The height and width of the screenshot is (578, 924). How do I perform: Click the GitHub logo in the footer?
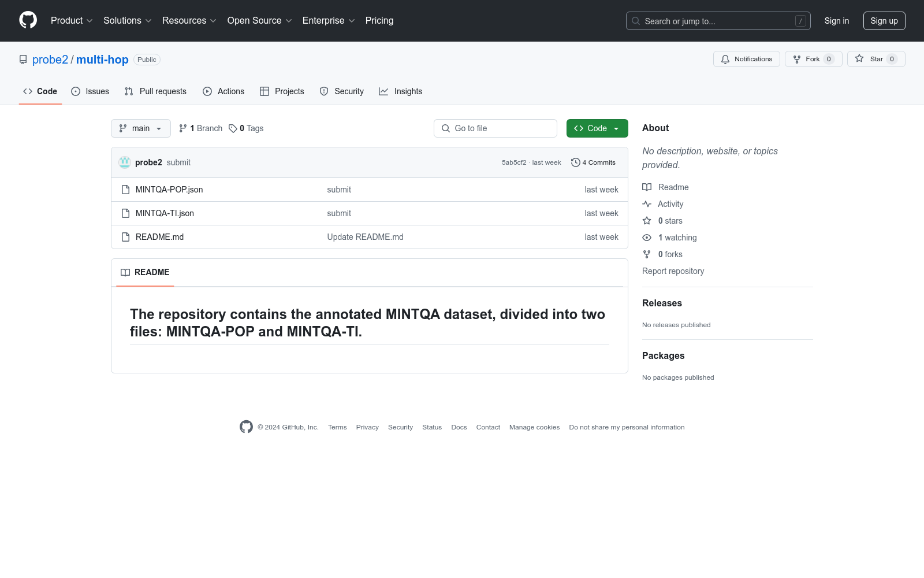pyautogui.click(x=247, y=427)
